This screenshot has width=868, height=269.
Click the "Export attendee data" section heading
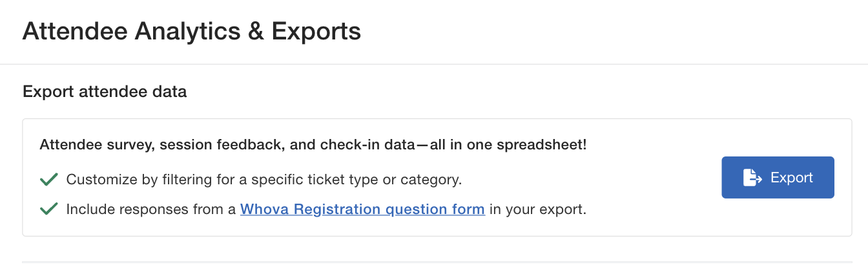[x=105, y=92]
